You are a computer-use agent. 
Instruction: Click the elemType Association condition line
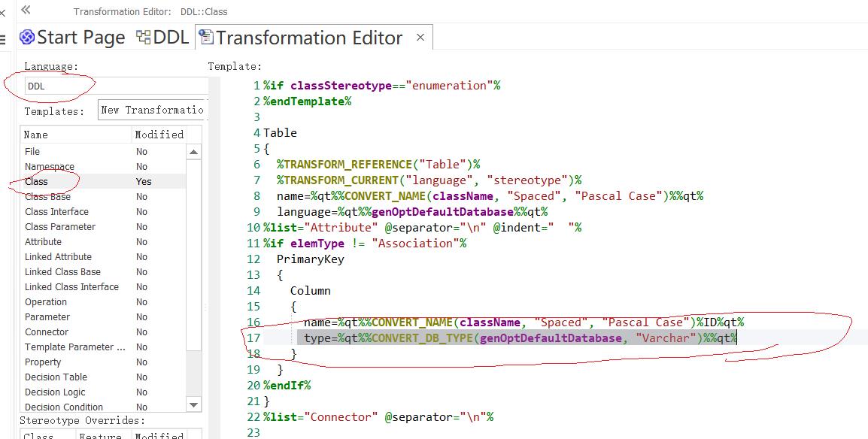tap(365, 244)
